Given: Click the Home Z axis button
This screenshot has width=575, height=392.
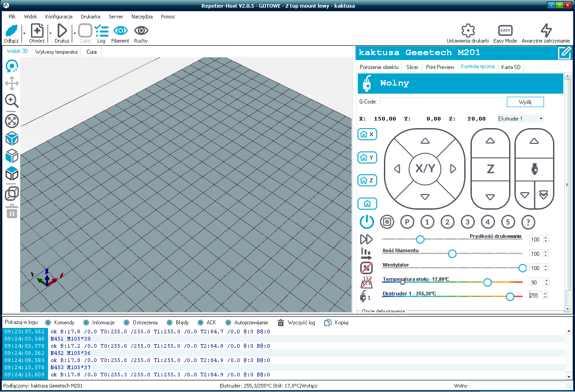Looking at the screenshot, I should point(367,180).
